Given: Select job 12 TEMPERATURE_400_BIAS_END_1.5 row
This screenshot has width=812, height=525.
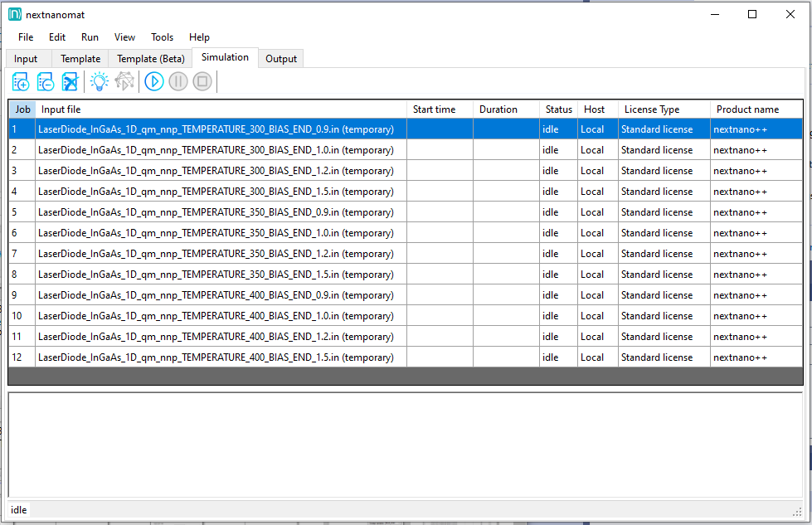Looking at the screenshot, I should coord(216,357).
